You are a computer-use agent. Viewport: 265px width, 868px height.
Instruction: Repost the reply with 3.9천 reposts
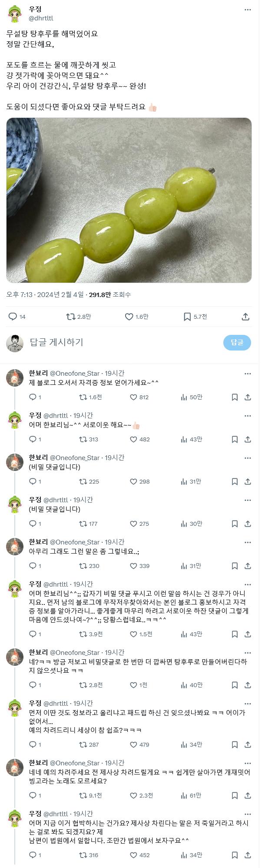click(x=83, y=634)
